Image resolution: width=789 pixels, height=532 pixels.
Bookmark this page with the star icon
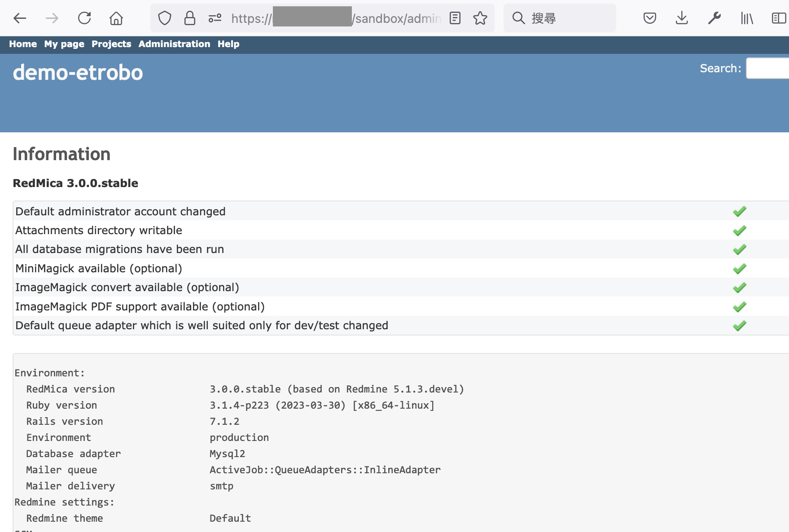480,18
